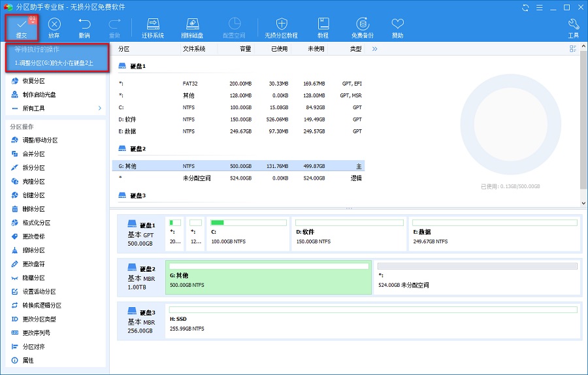Open 工具 wrench tools icon
Screen dimensions: 588x375
(573, 27)
